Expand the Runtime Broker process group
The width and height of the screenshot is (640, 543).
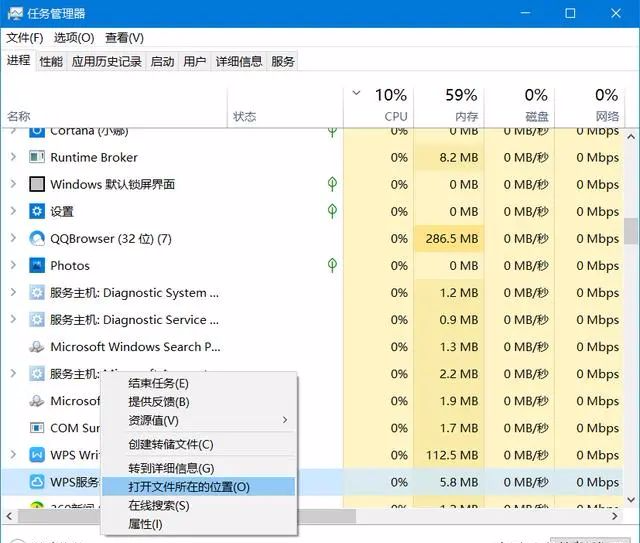pyautogui.click(x=13, y=157)
